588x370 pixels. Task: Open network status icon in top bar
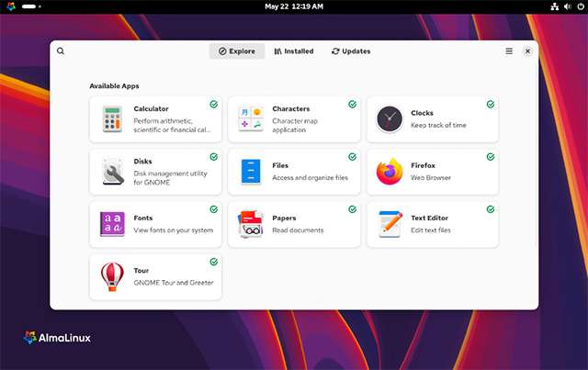coord(555,6)
